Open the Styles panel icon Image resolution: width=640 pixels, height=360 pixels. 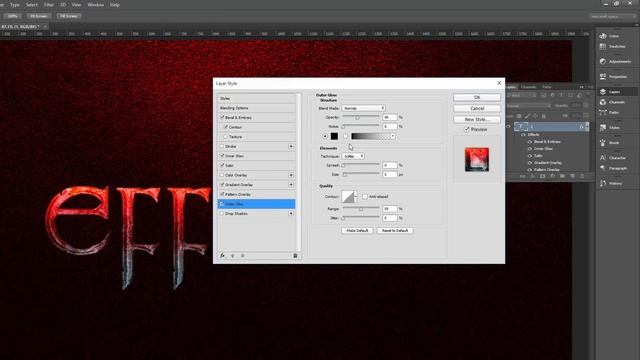(603, 127)
